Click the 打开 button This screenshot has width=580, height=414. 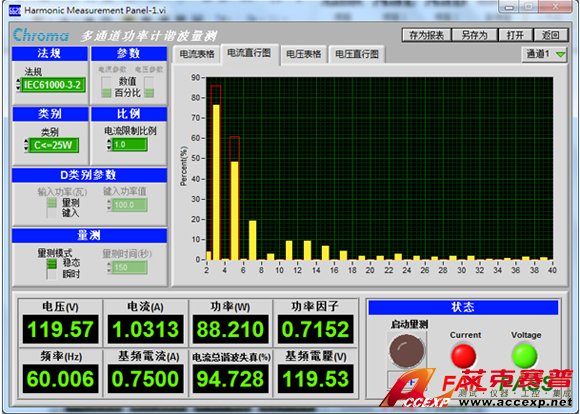pos(515,35)
